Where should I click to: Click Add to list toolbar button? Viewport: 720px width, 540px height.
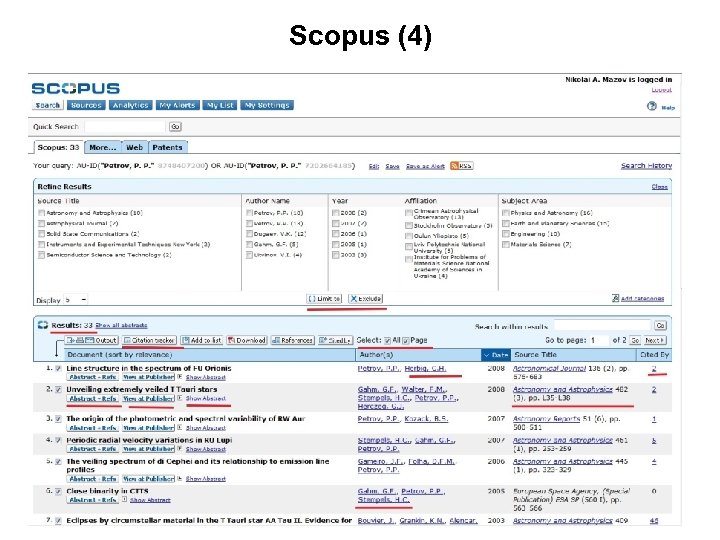click(202, 340)
